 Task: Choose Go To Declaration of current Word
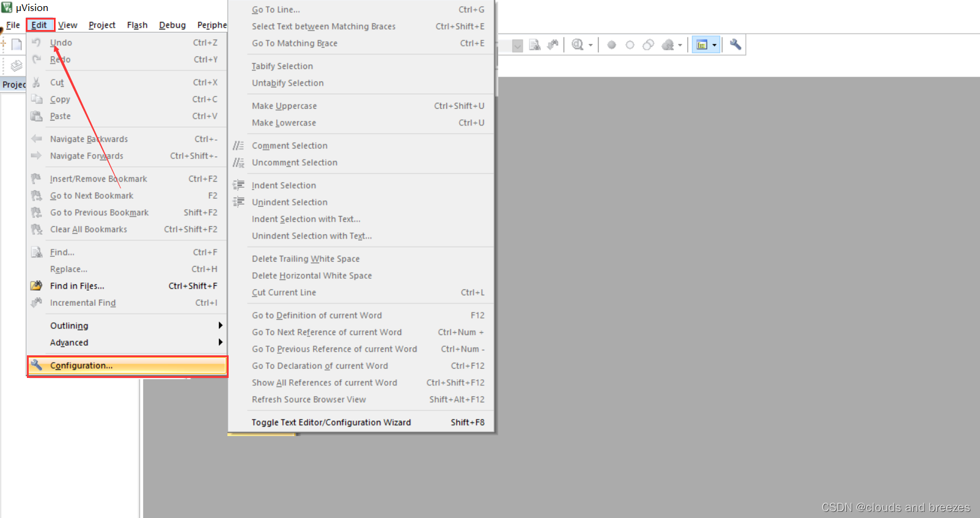(361, 366)
